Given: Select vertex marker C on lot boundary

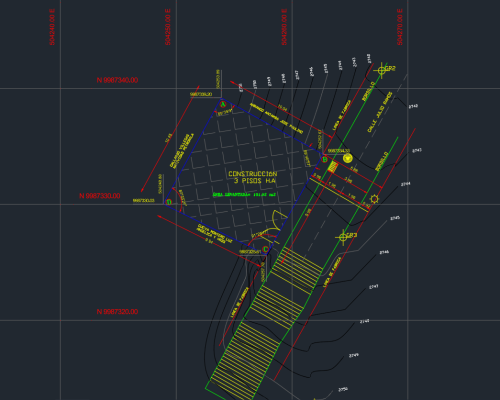Looking at the screenshot, I should point(266,249).
